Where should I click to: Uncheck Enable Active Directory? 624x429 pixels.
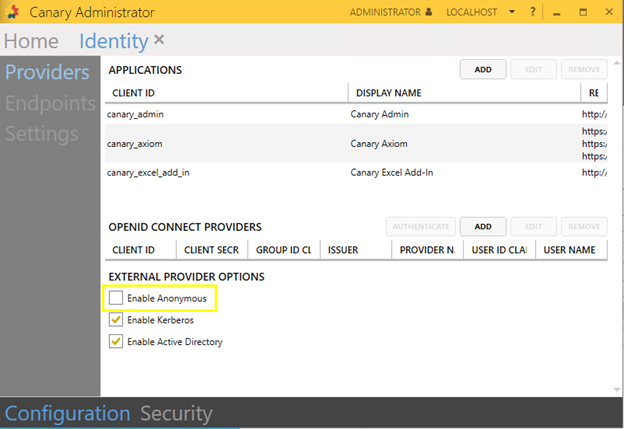click(116, 341)
